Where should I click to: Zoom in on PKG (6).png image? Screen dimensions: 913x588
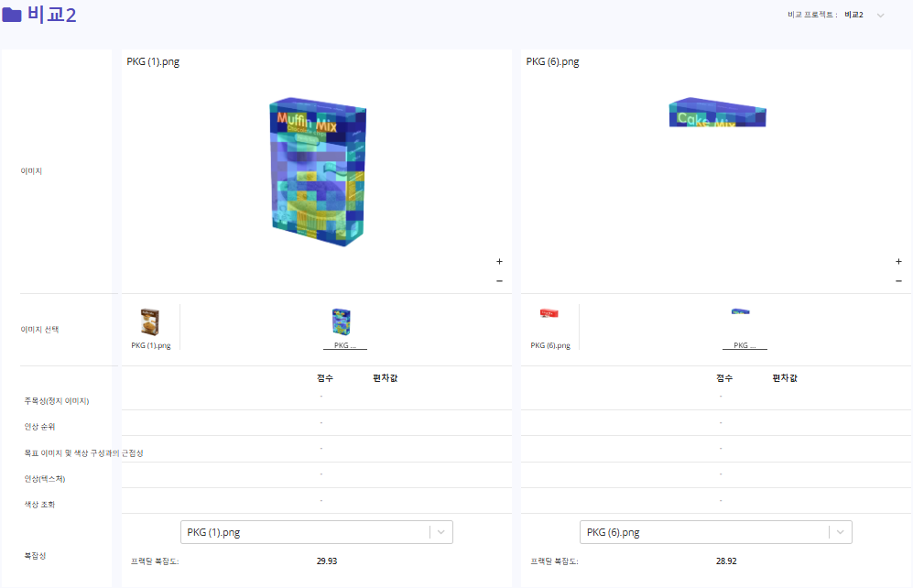pos(898,261)
